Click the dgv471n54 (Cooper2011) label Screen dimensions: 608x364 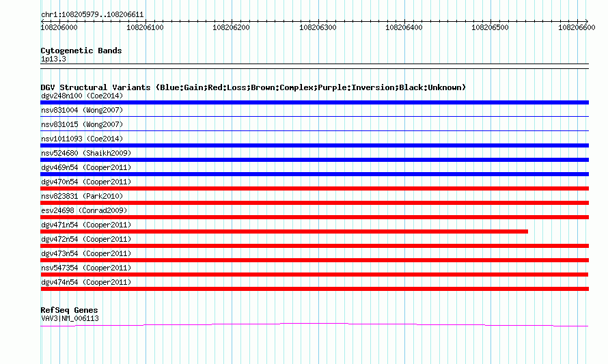[86, 225]
